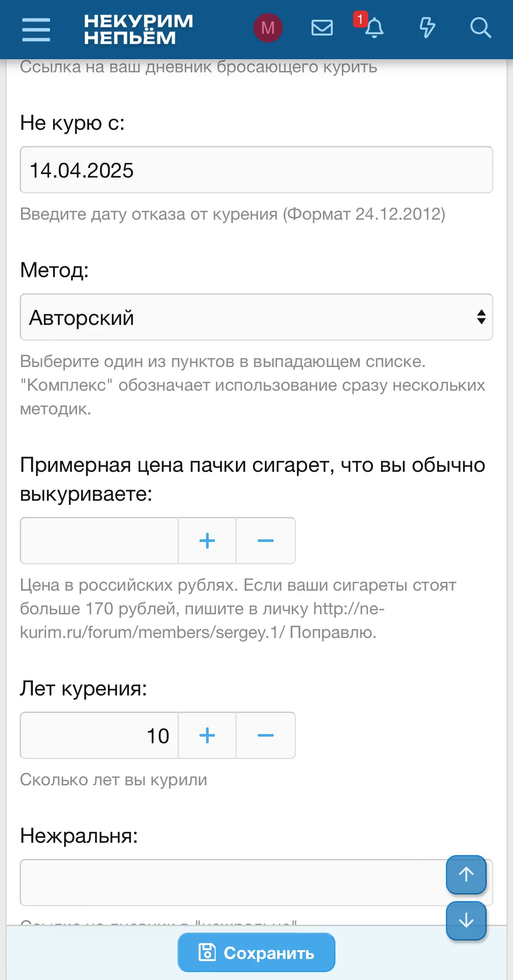Expand the 'Метод' dropdown showing Авторский
Screen dimensions: 513x980
(256, 317)
